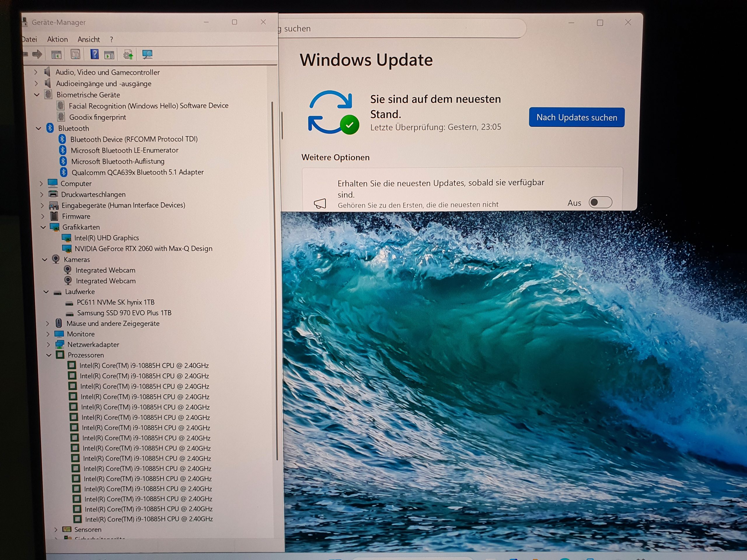Click Nach Updates suchen button

pos(577,118)
